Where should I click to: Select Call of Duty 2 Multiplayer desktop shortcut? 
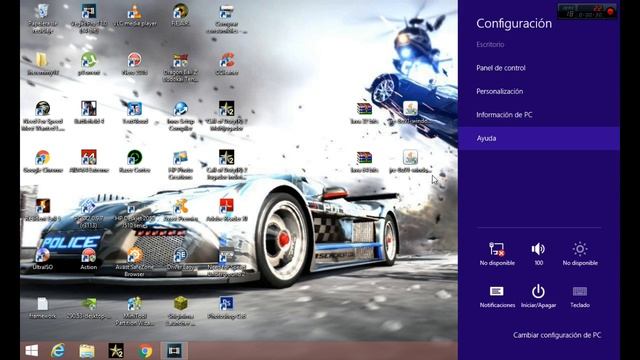(x=227, y=116)
